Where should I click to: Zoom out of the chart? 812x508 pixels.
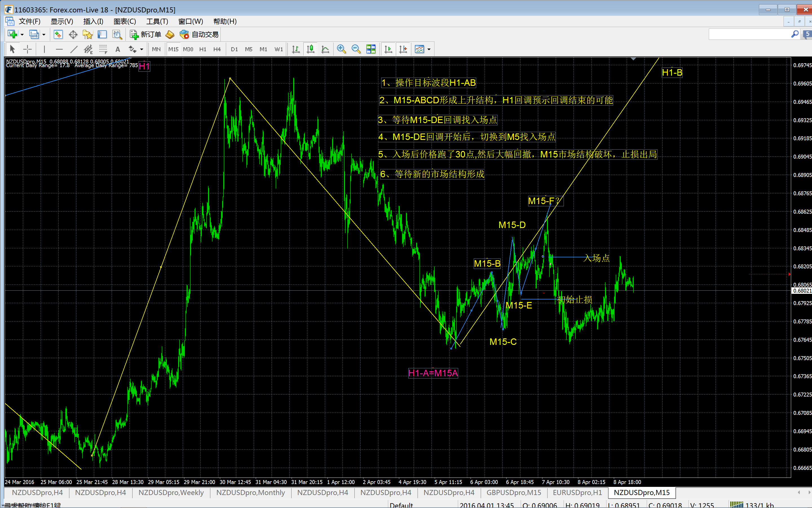356,49
